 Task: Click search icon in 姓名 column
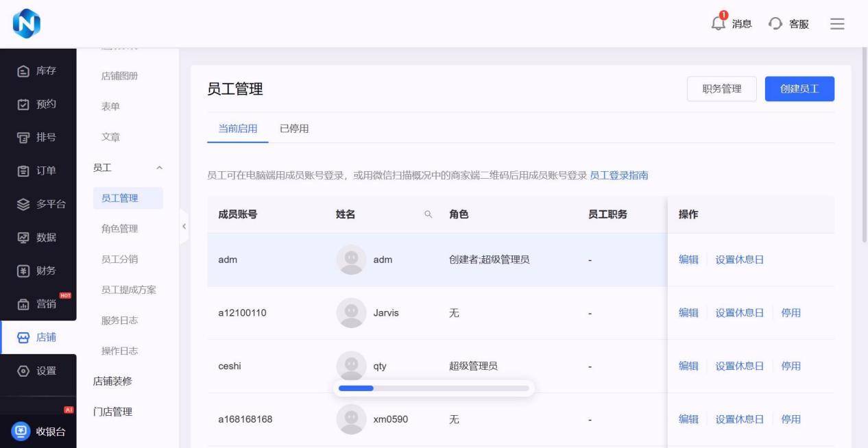tap(429, 214)
